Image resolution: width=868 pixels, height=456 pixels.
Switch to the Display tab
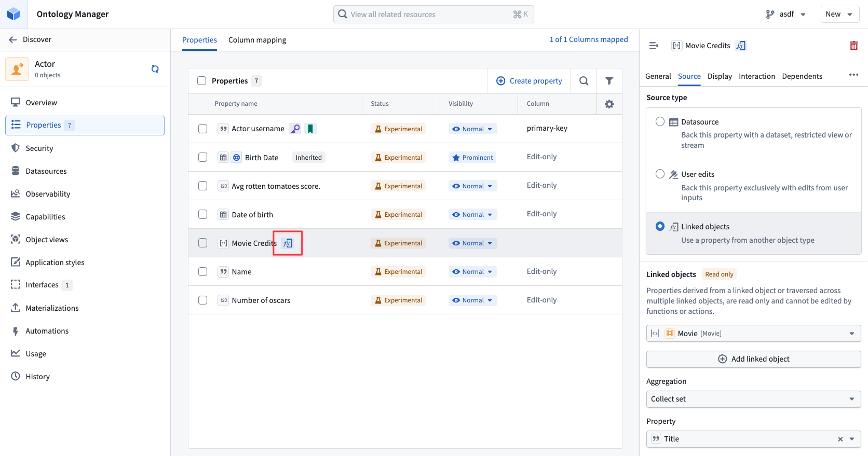coord(720,76)
